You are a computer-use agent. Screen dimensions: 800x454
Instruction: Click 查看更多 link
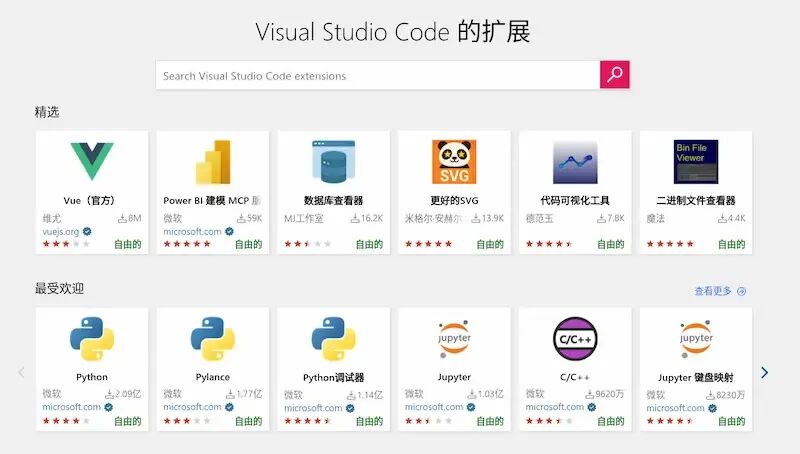(713, 291)
